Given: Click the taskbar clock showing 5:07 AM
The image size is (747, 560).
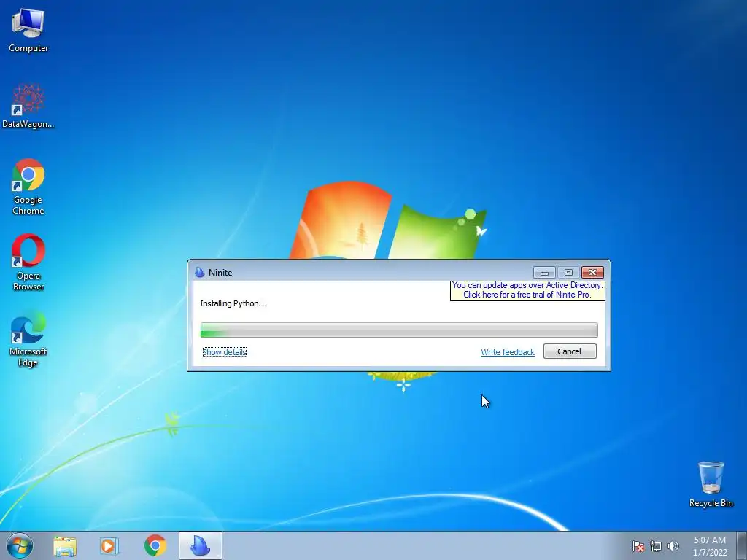Looking at the screenshot, I should click(710, 546).
